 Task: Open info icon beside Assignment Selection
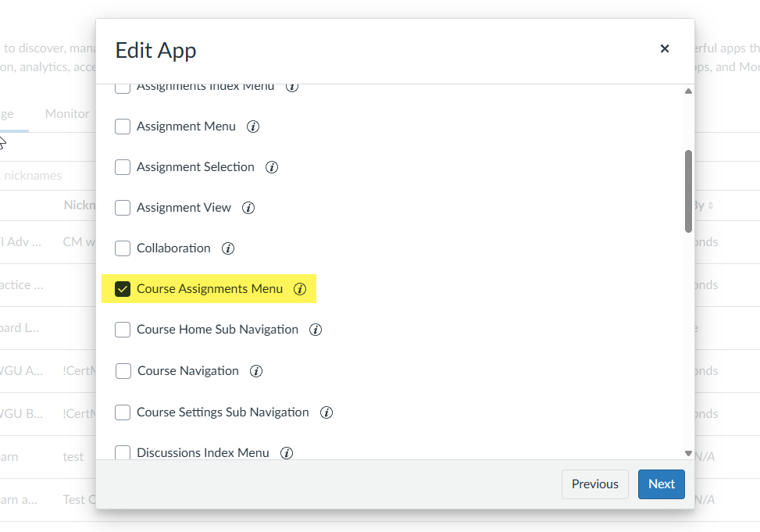tap(272, 167)
